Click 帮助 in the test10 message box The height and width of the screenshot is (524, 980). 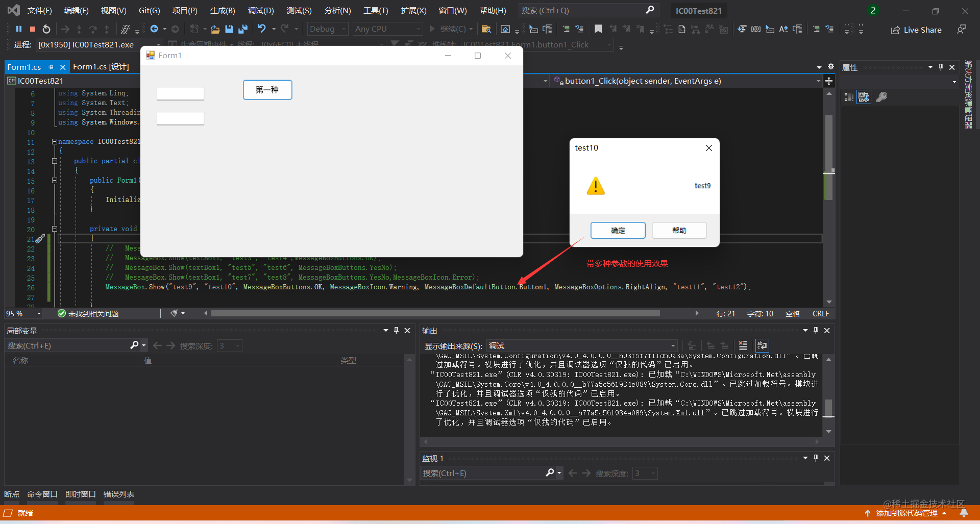[x=679, y=231]
